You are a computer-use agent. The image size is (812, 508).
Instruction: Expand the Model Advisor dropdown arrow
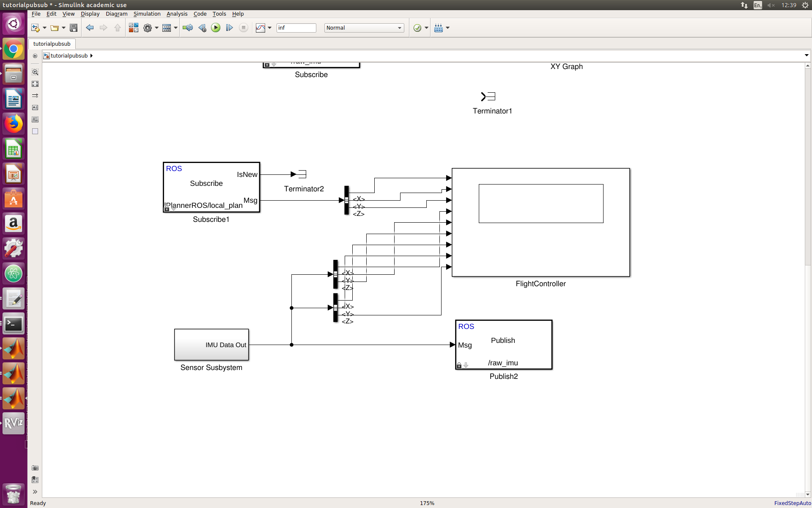click(x=426, y=28)
